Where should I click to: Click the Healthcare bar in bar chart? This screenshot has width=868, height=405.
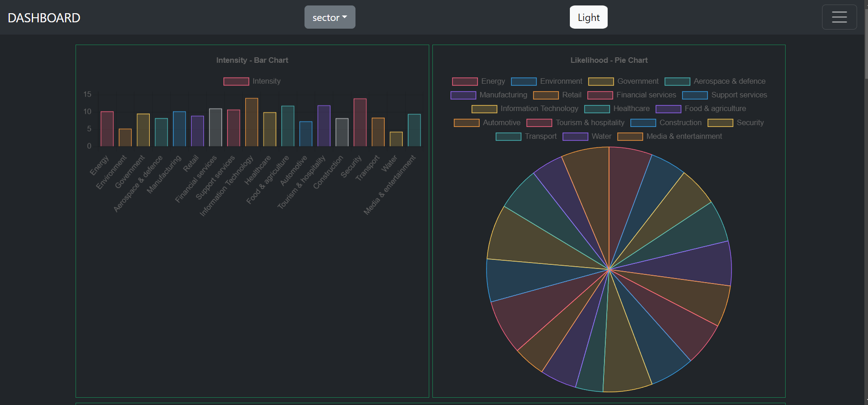270,129
